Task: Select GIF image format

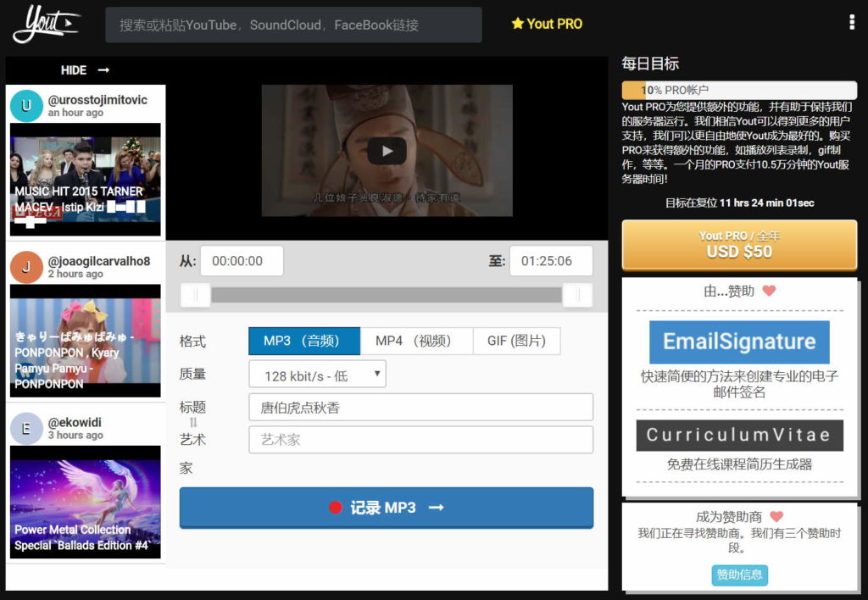Action: (x=517, y=341)
